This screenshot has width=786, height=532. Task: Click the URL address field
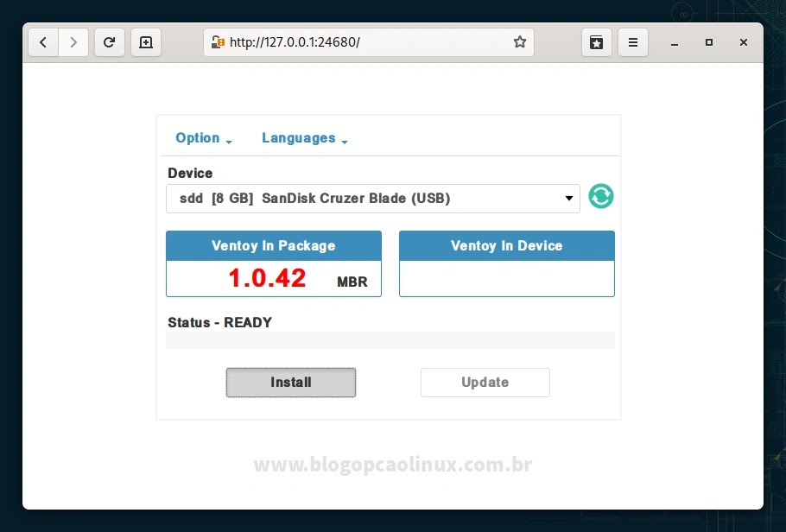369,42
